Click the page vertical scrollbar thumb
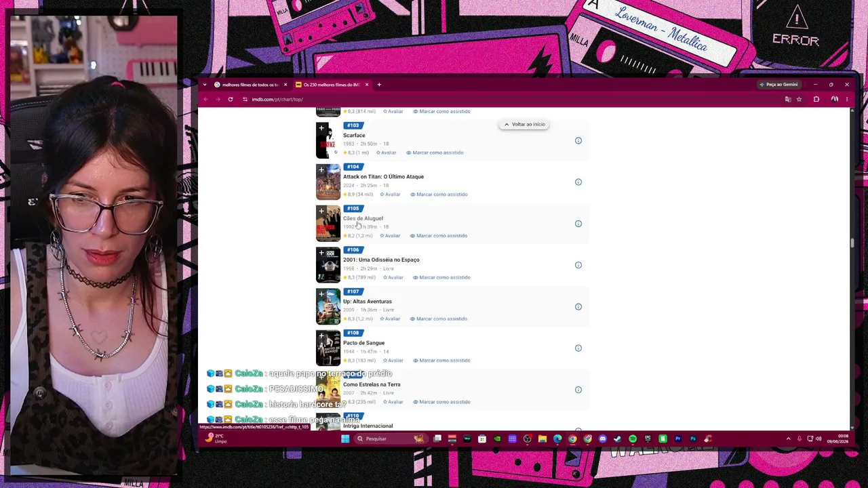 [853, 243]
